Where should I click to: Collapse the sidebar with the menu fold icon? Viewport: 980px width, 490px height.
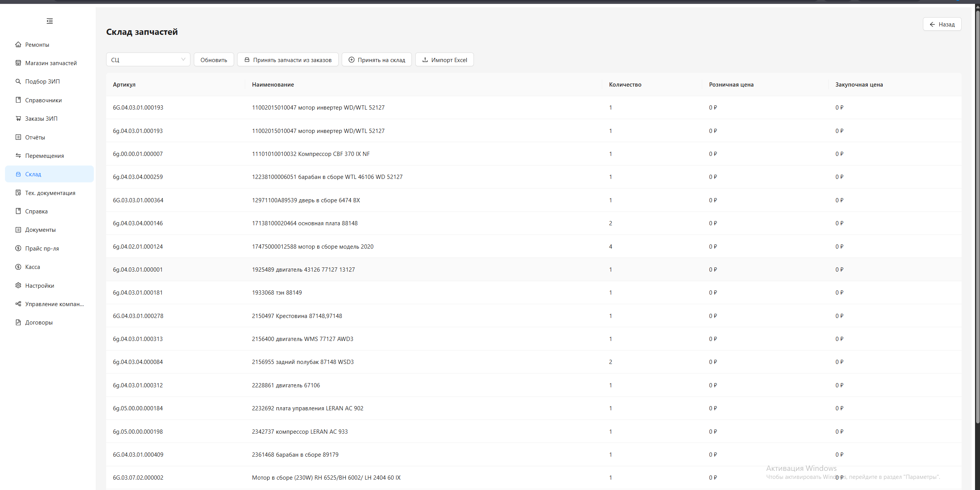50,21
